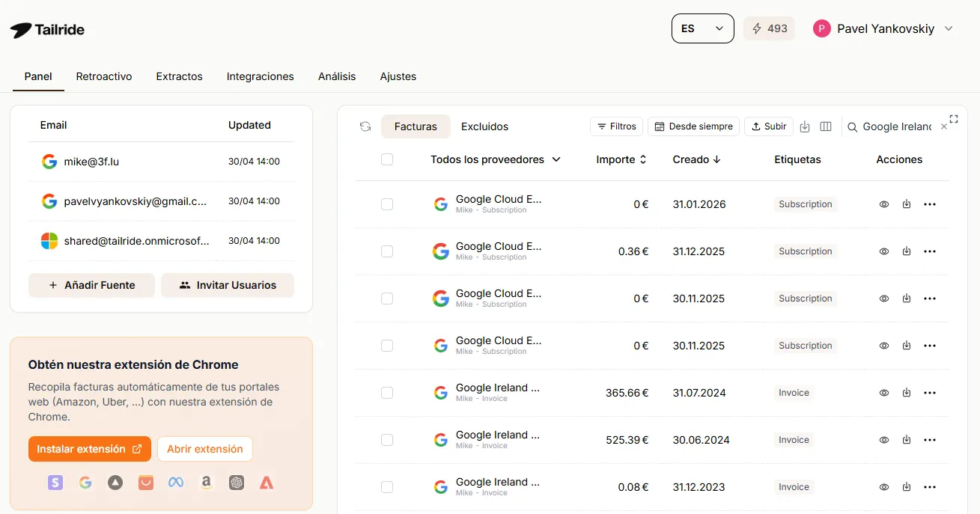This screenshot has width=980, height=514.
Task: Switch to the Panel tab
Action: click(x=38, y=76)
